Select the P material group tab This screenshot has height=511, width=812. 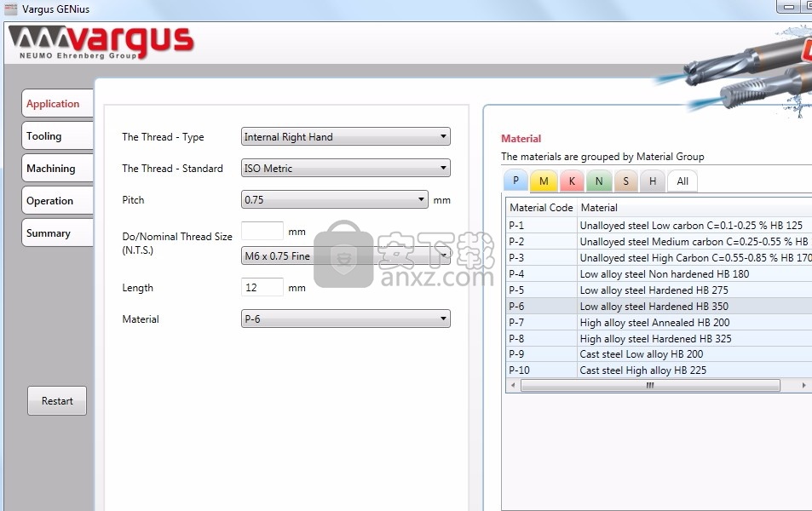point(515,181)
